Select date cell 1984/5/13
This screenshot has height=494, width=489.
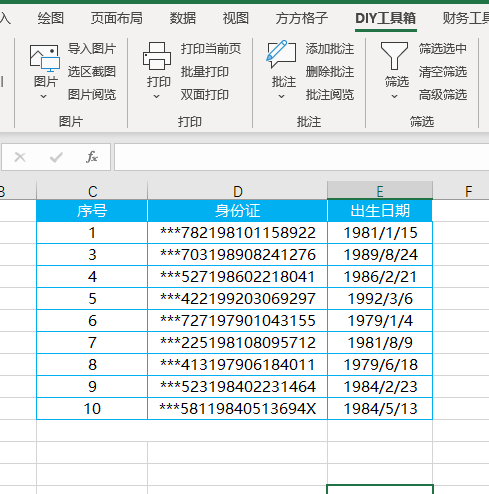(380, 409)
